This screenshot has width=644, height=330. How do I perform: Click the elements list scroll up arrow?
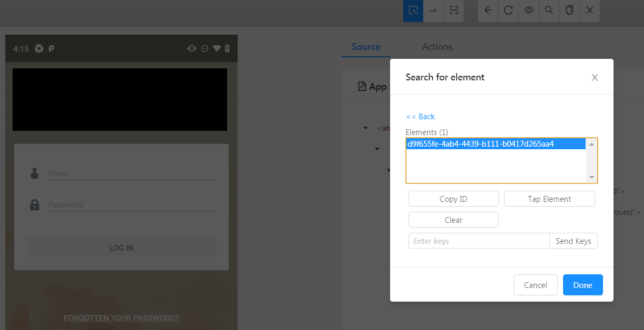point(591,144)
